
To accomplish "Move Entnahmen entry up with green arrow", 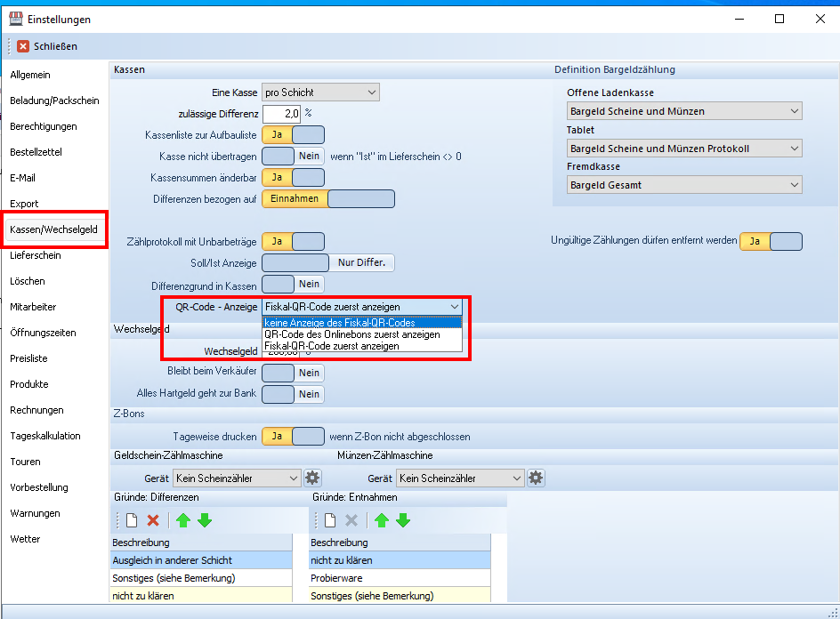I will pyautogui.click(x=381, y=520).
